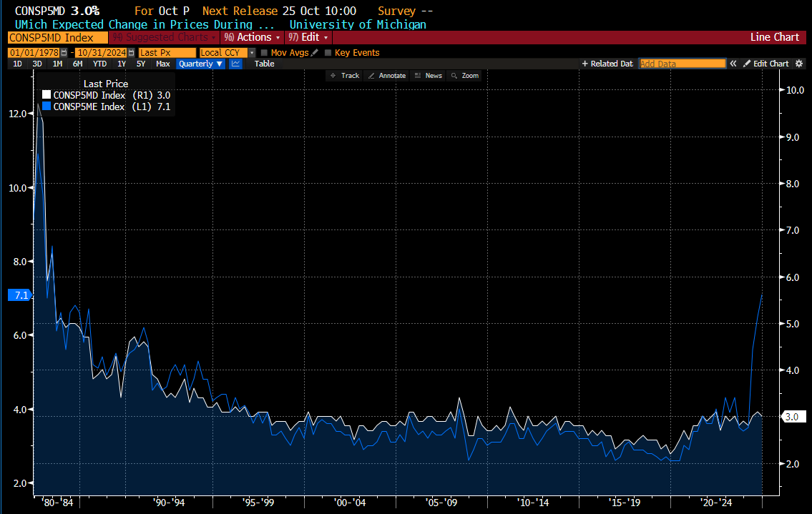Screen dimensions: 812x514
Task: Select the YTD range tab
Action: coord(99,64)
